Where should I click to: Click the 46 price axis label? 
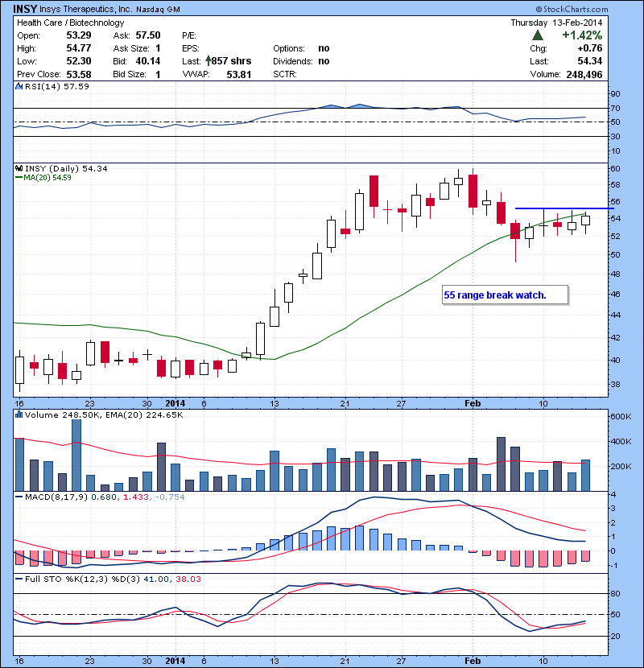[616, 294]
